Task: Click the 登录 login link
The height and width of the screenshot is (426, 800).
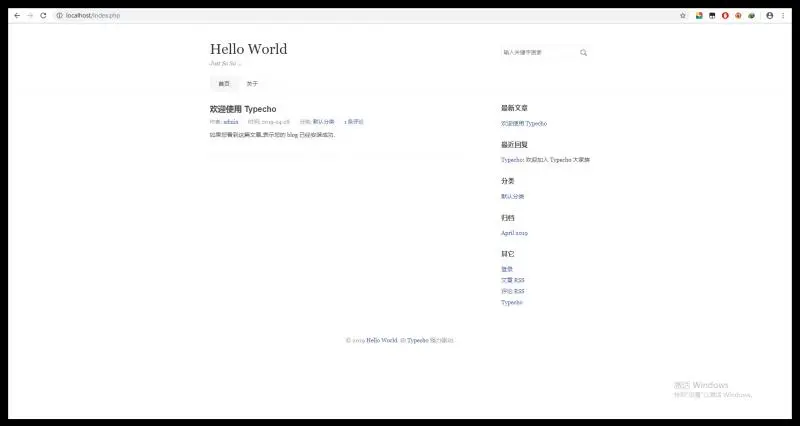Action: [x=507, y=269]
